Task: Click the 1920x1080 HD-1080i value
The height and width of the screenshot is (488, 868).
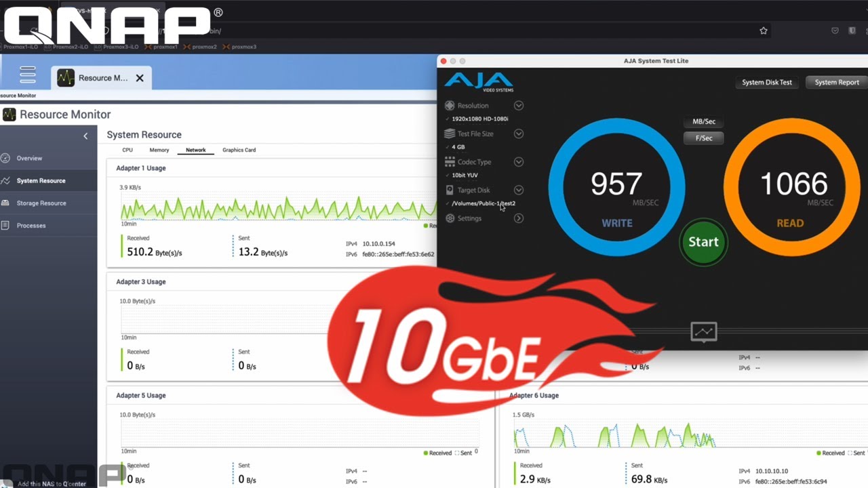Action: (x=480, y=119)
